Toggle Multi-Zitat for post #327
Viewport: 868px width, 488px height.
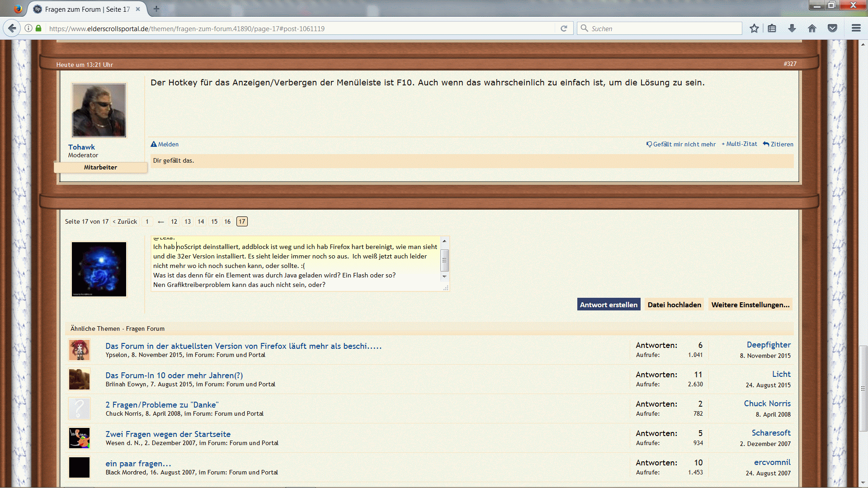pyautogui.click(x=739, y=144)
